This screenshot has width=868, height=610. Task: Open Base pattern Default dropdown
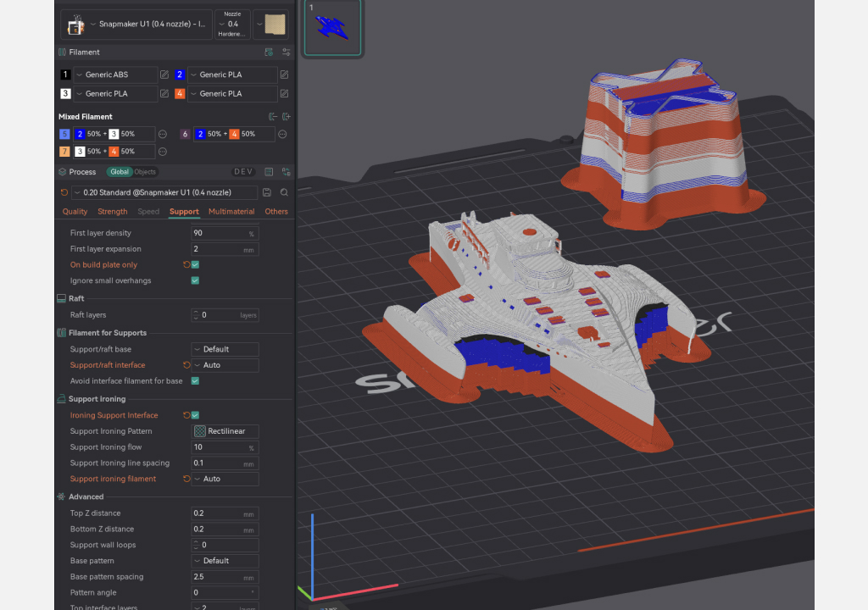click(225, 561)
